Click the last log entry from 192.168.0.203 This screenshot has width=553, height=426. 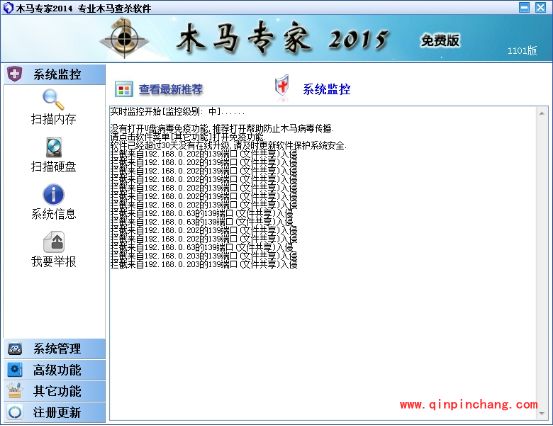tap(204, 264)
